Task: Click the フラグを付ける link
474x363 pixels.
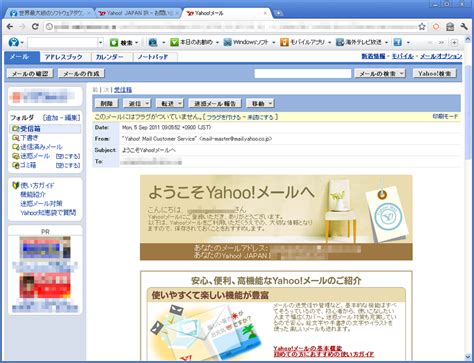Action: 223,117
